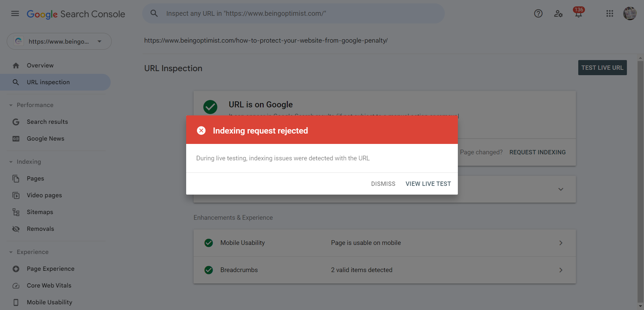Click the Search results Google G icon

16,122
